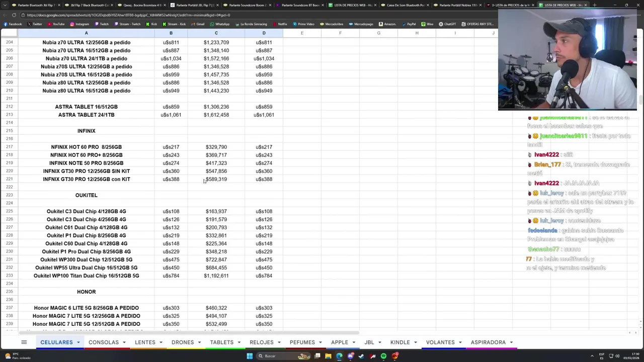Open the Amazon bookmark
The height and width of the screenshot is (362, 644).
pos(387,24)
